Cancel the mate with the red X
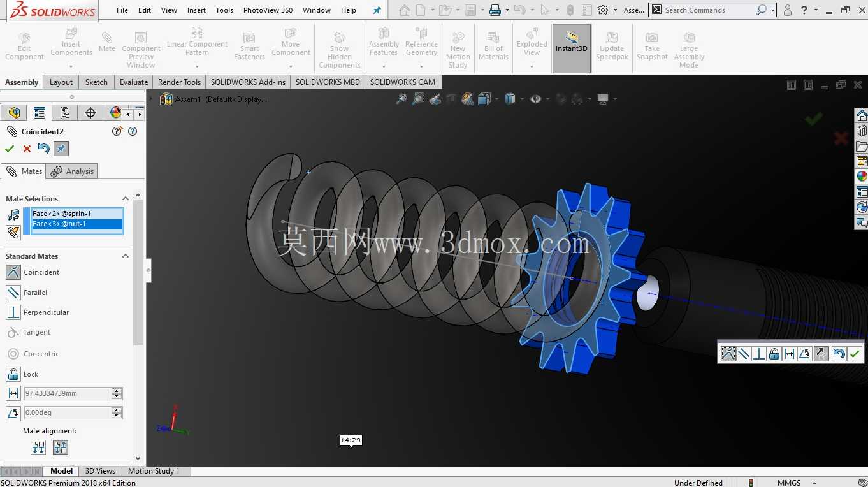 27,149
